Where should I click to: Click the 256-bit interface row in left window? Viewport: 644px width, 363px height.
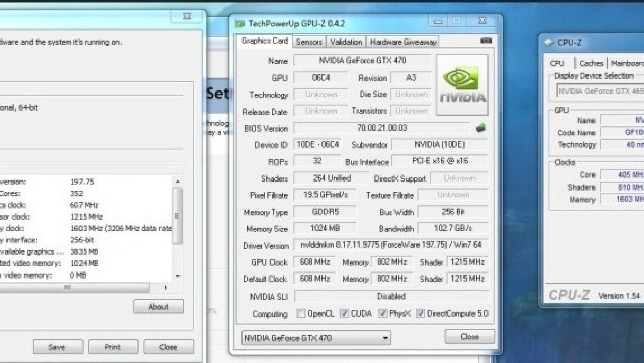point(86,240)
